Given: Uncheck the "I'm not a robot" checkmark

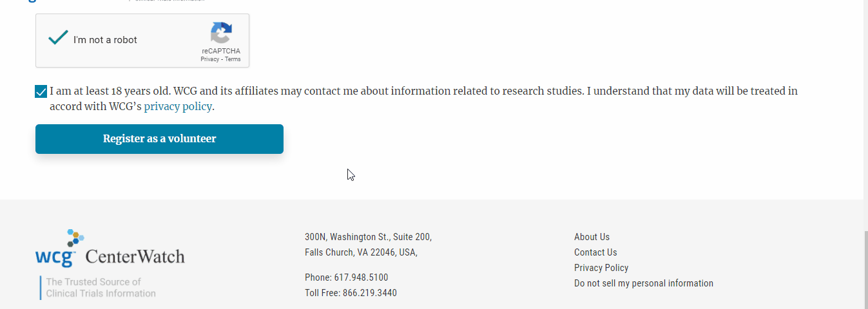Looking at the screenshot, I should tap(59, 38).
